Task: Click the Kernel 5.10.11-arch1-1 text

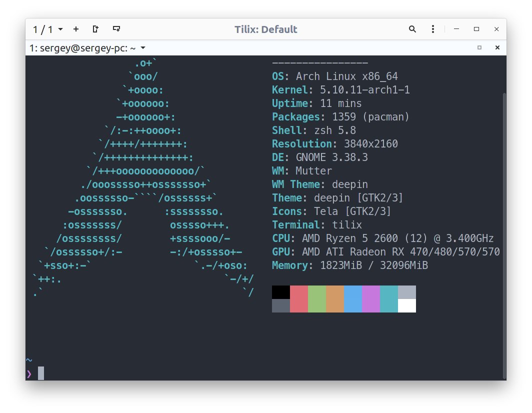Action: [x=340, y=90]
